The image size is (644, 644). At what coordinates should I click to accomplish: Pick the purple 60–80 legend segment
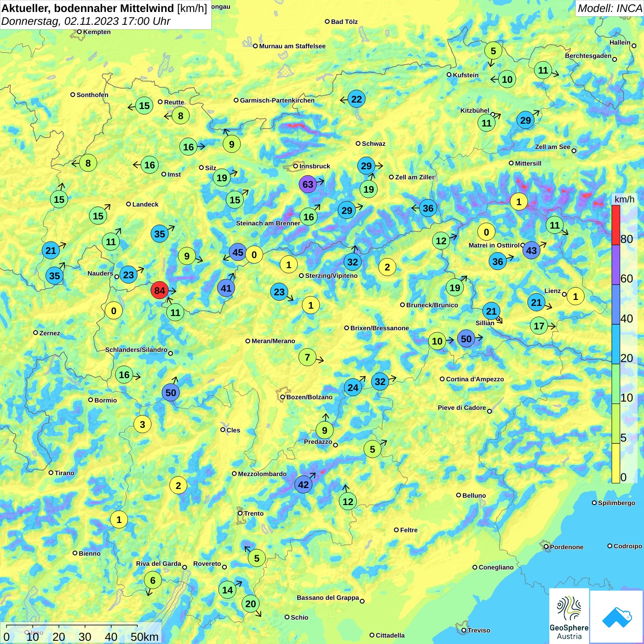615,265
